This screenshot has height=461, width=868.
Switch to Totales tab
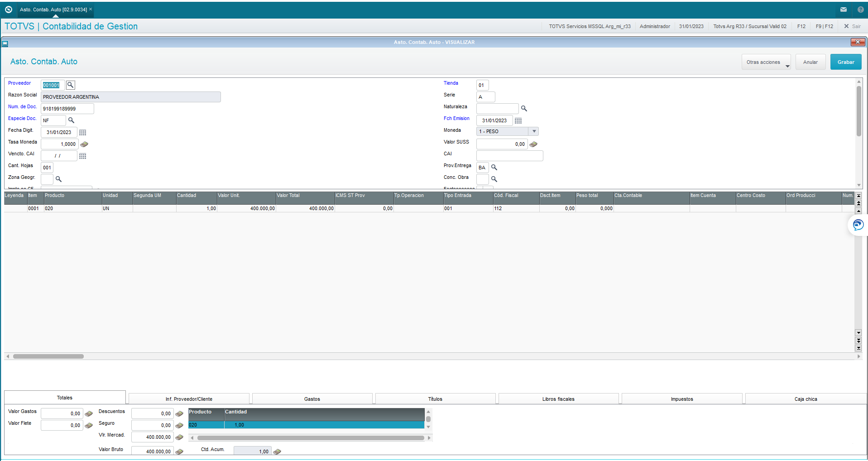65,398
